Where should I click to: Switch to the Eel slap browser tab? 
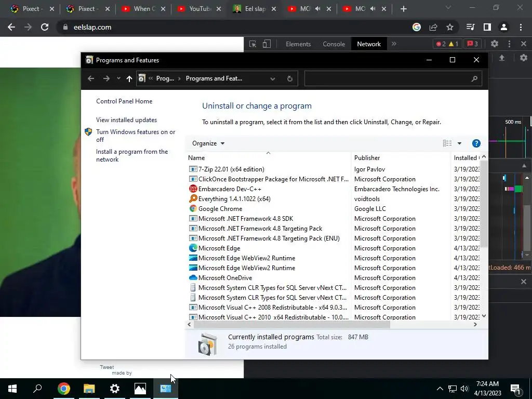tap(255, 9)
